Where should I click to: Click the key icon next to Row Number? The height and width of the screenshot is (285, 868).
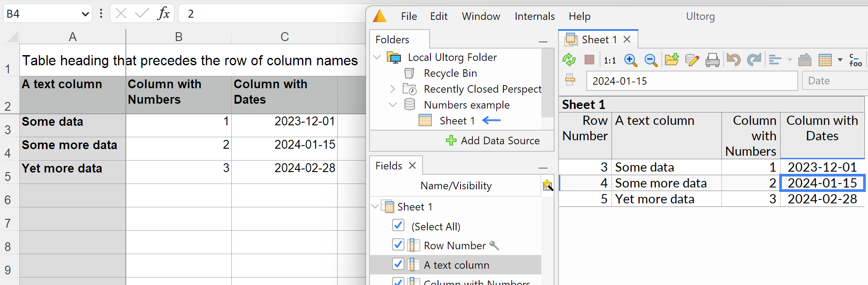[494, 246]
